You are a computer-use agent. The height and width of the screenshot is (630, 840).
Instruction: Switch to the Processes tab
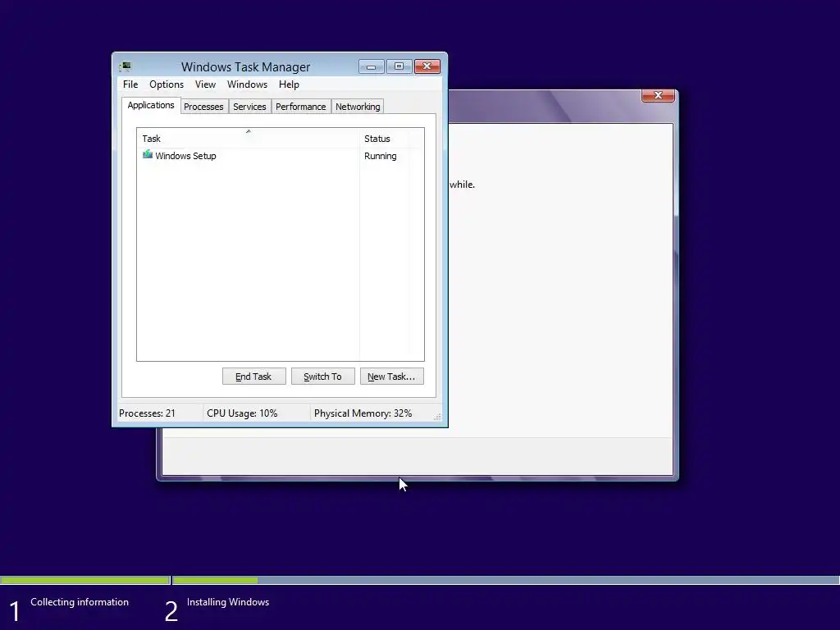[x=203, y=107]
